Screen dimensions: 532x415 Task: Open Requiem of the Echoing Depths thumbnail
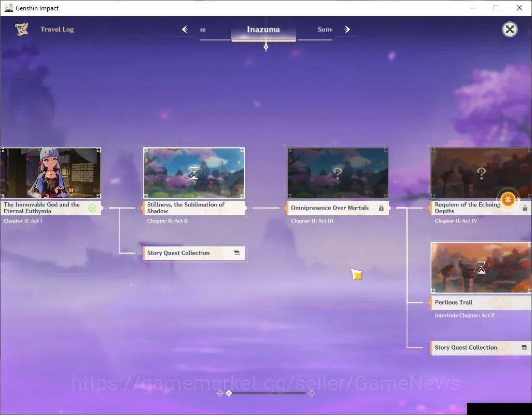click(481, 173)
